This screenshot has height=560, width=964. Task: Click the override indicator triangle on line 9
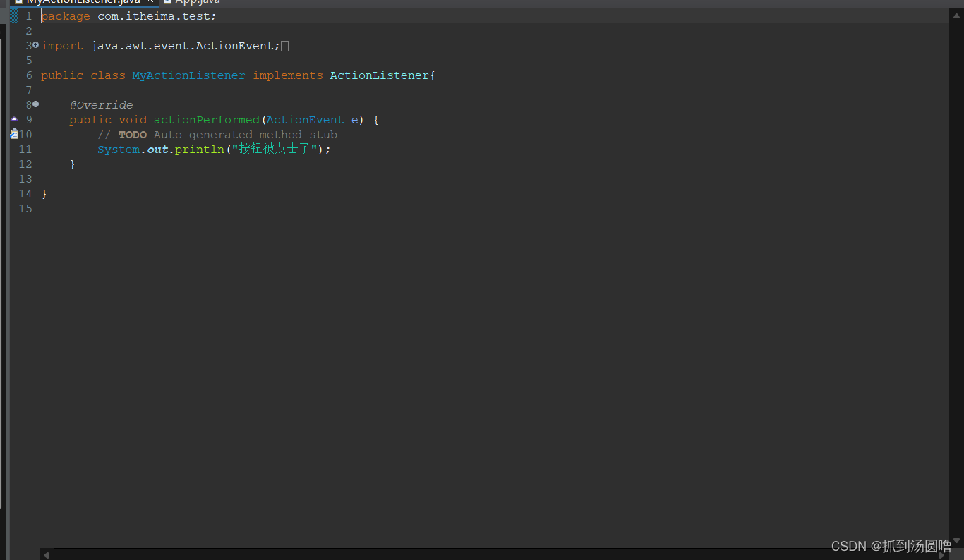[14, 119]
